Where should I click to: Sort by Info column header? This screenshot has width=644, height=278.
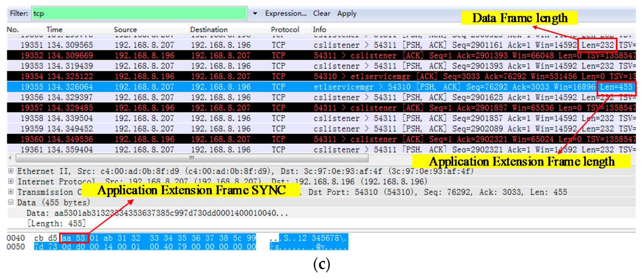[x=319, y=30]
